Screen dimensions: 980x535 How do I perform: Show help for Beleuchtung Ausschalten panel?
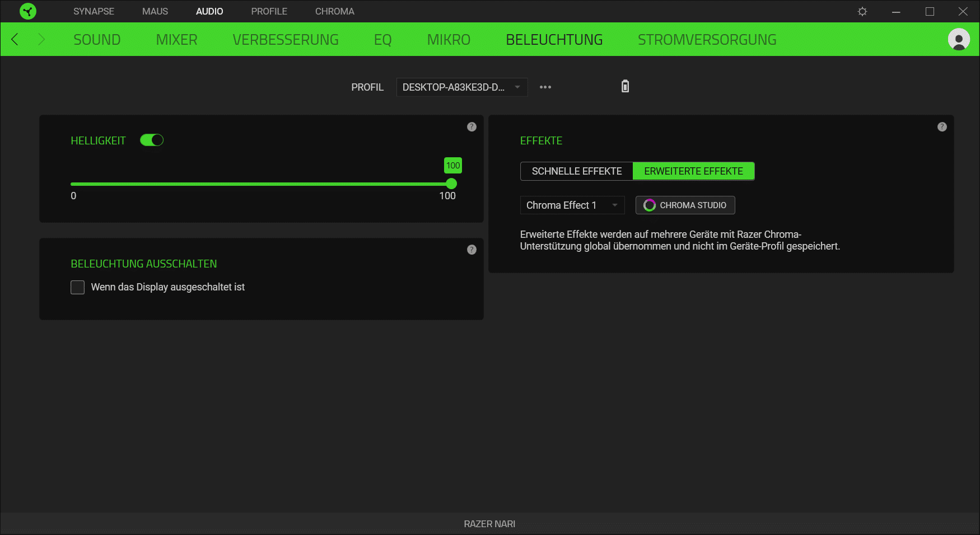pyautogui.click(x=472, y=250)
